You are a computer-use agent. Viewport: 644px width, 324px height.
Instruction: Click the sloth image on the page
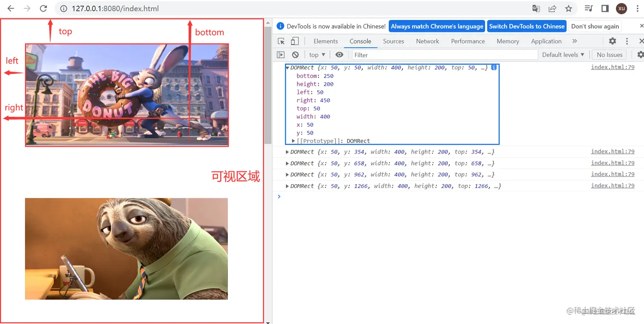[126, 249]
